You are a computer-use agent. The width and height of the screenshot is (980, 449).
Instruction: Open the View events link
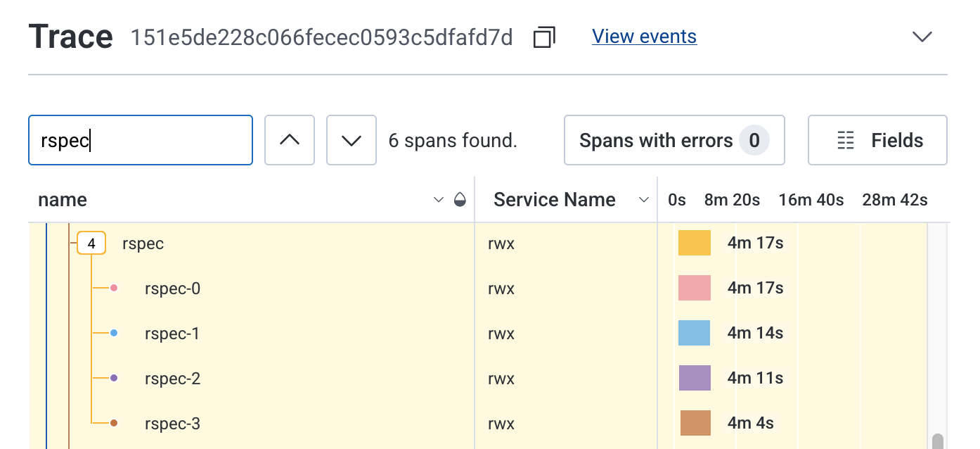(x=644, y=37)
